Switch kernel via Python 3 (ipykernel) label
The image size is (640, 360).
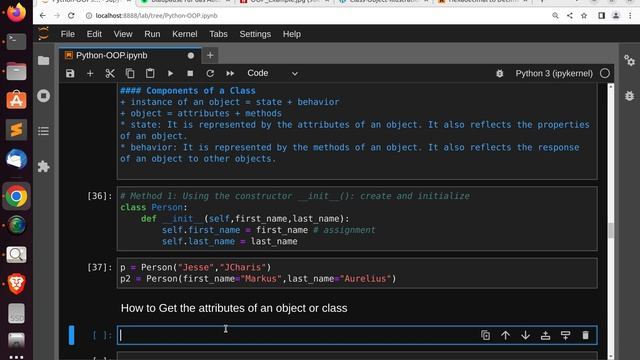(554, 73)
